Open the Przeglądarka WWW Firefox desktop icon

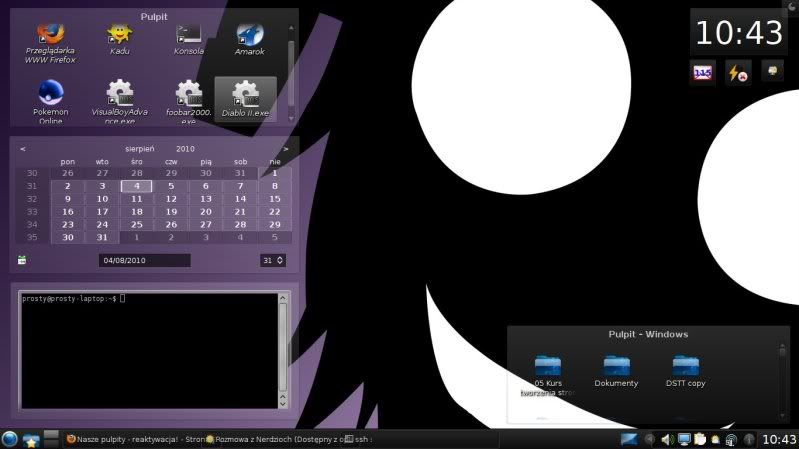(x=50, y=44)
